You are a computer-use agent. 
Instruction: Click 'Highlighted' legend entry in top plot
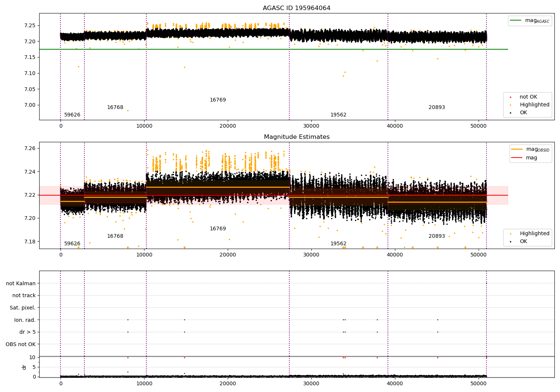click(x=534, y=105)
